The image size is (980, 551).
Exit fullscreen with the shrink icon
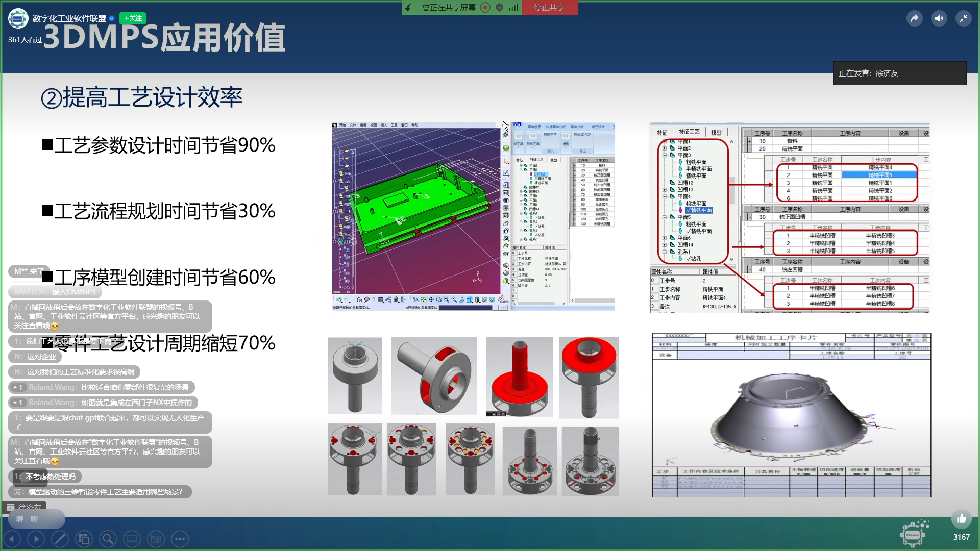[x=963, y=19]
